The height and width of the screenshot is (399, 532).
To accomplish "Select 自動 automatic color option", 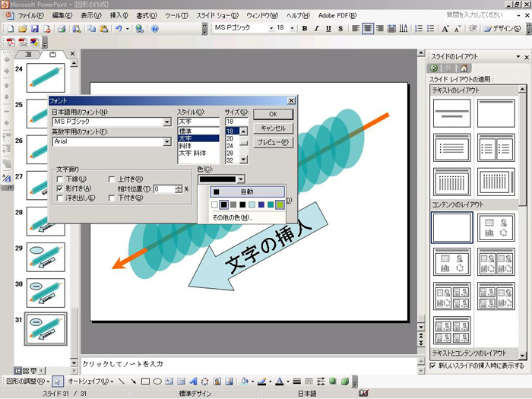I will coord(247,192).
